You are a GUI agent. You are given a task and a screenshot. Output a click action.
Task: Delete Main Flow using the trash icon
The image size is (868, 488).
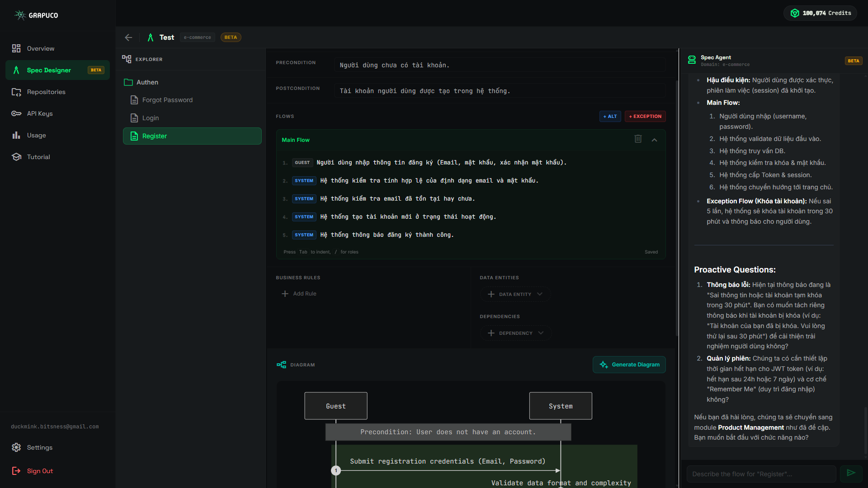[638, 139]
